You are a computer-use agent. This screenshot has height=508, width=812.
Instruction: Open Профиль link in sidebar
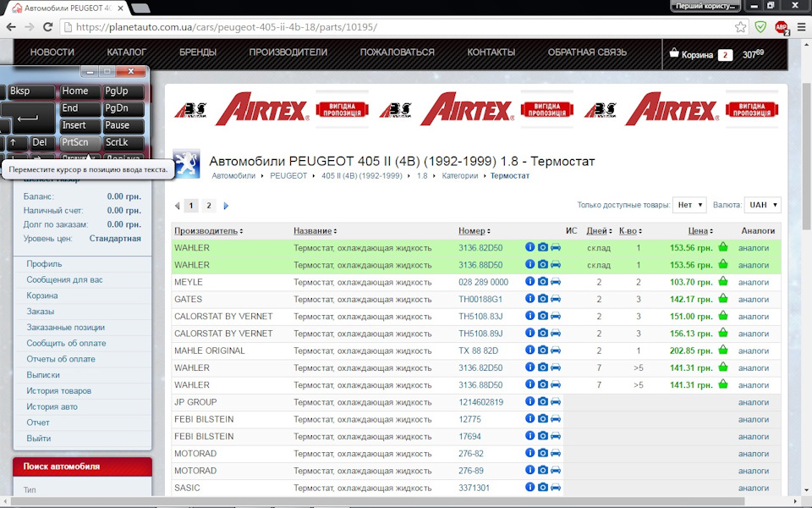pyautogui.click(x=44, y=264)
